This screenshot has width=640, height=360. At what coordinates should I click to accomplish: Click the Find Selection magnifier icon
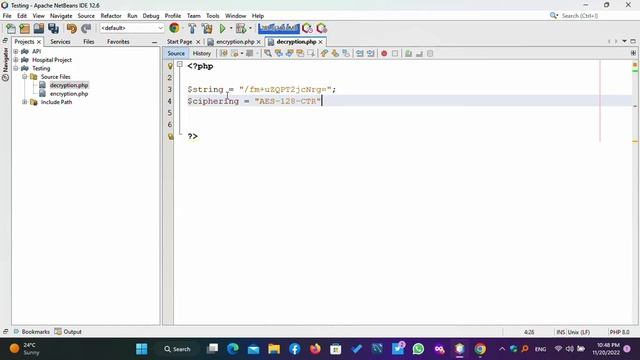[x=268, y=53]
